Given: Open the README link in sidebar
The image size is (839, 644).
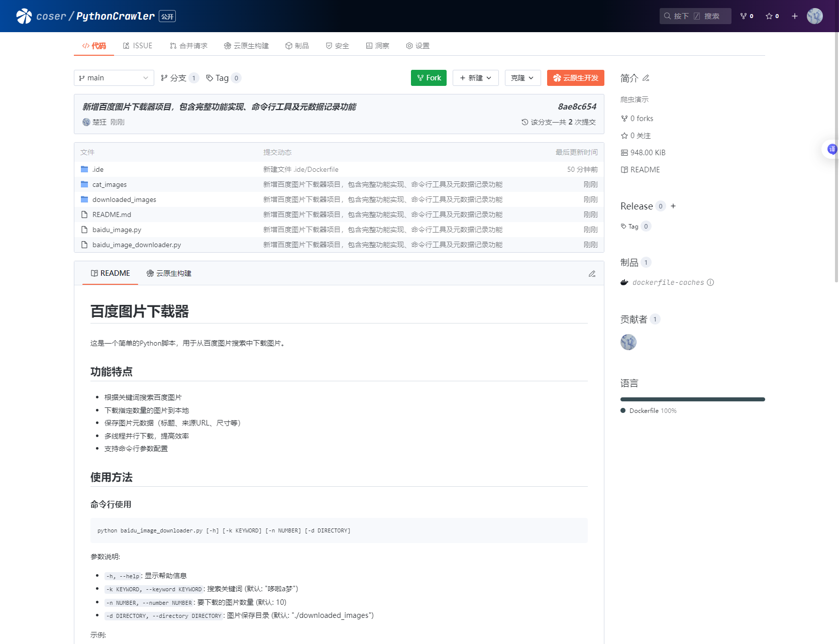Looking at the screenshot, I should pyautogui.click(x=641, y=170).
